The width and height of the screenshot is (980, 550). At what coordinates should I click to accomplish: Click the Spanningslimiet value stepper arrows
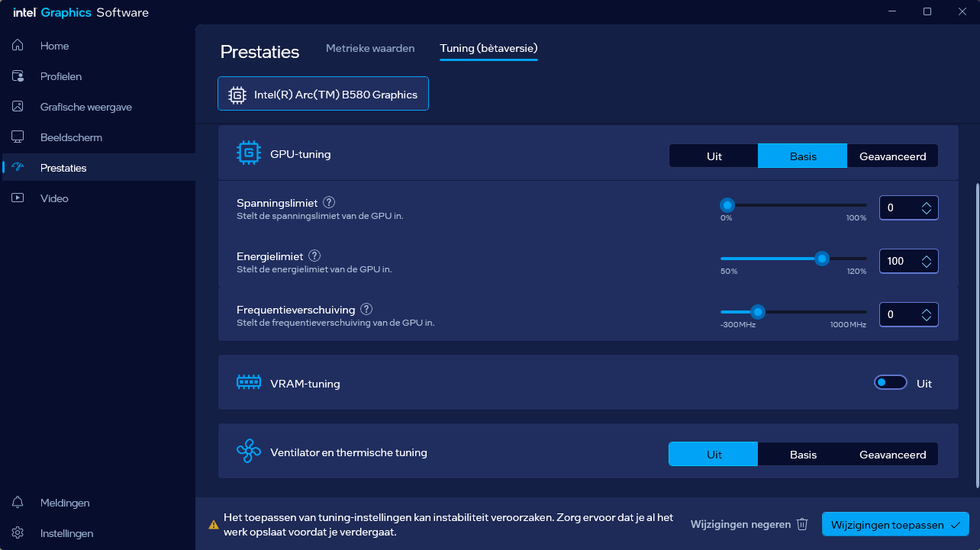[926, 207]
